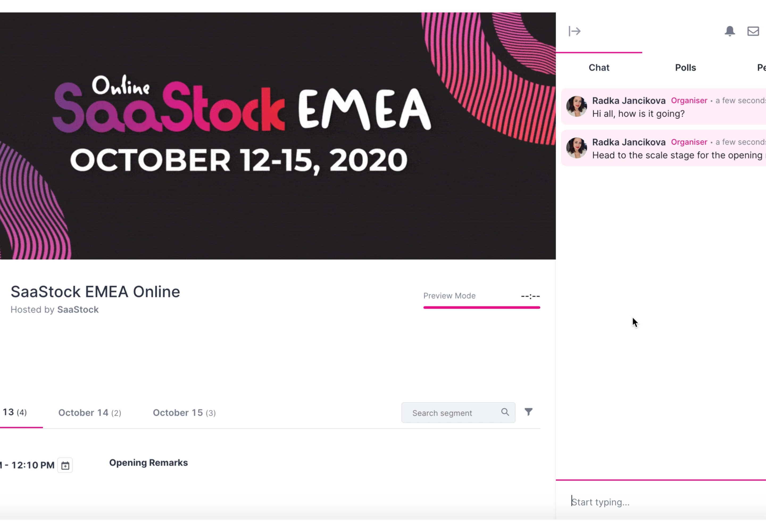766x532 pixels.
Task: Click the Preview Mode progress bar
Action: coord(482,307)
